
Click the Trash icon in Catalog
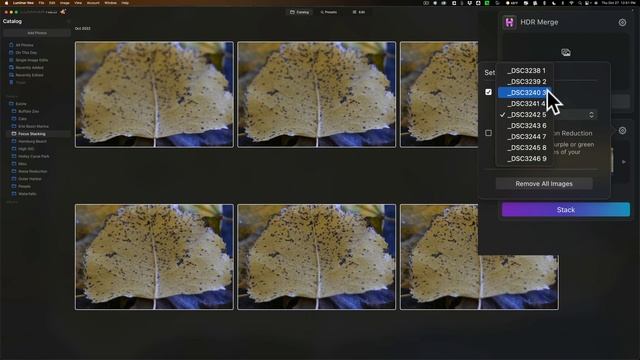coord(11,82)
